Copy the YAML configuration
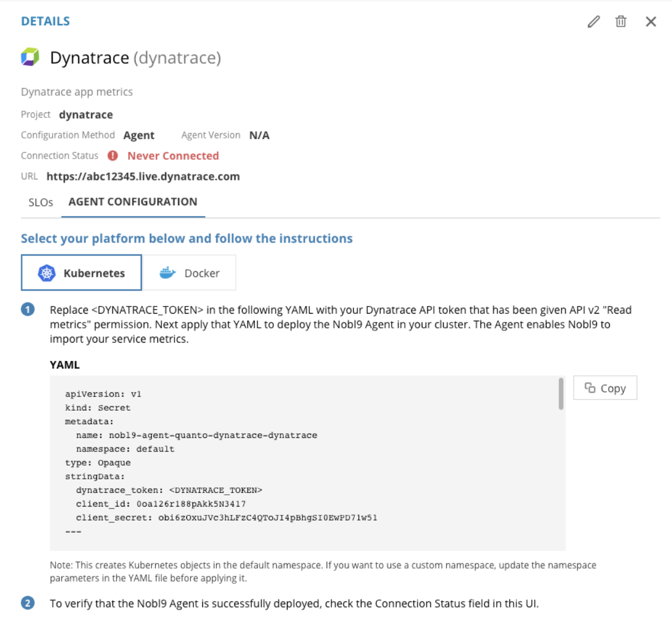 point(605,388)
